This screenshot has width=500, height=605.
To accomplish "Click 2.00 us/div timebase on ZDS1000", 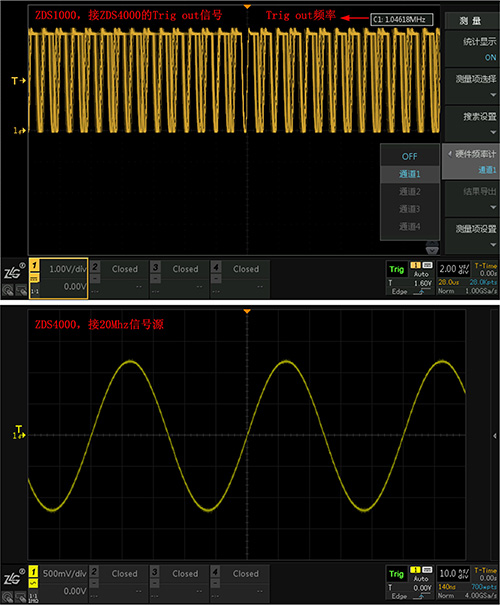I will pos(454,269).
